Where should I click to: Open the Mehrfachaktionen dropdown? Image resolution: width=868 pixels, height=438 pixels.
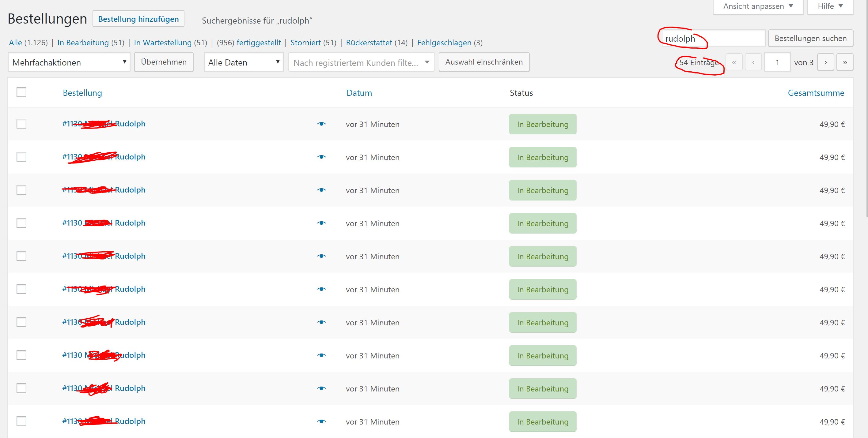(69, 62)
